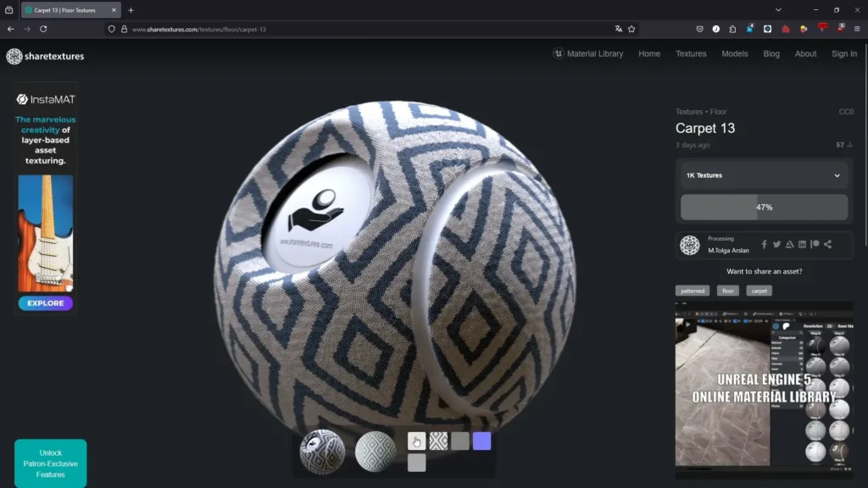Select the sphere preview with logo cutout
The image size is (868, 488).
click(322, 452)
